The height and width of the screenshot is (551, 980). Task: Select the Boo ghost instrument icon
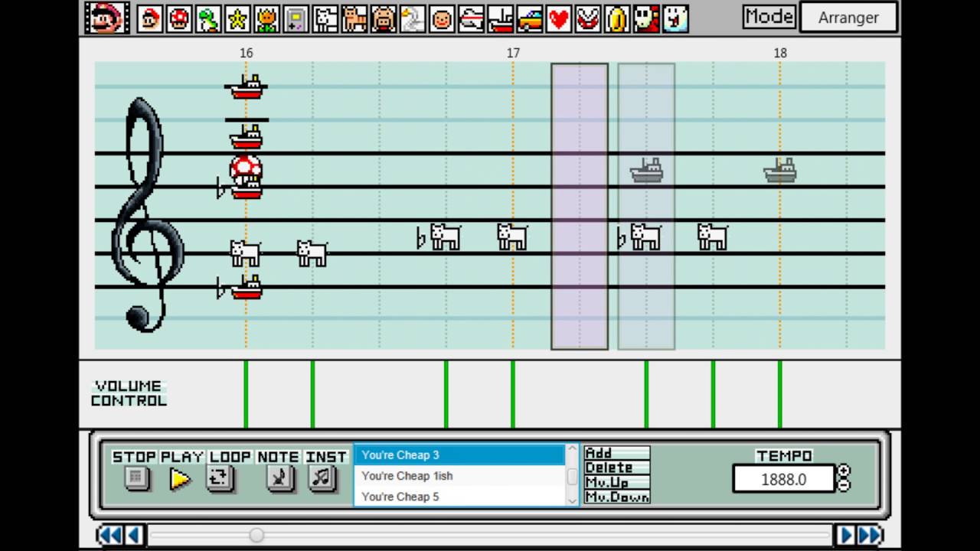(x=675, y=18)
